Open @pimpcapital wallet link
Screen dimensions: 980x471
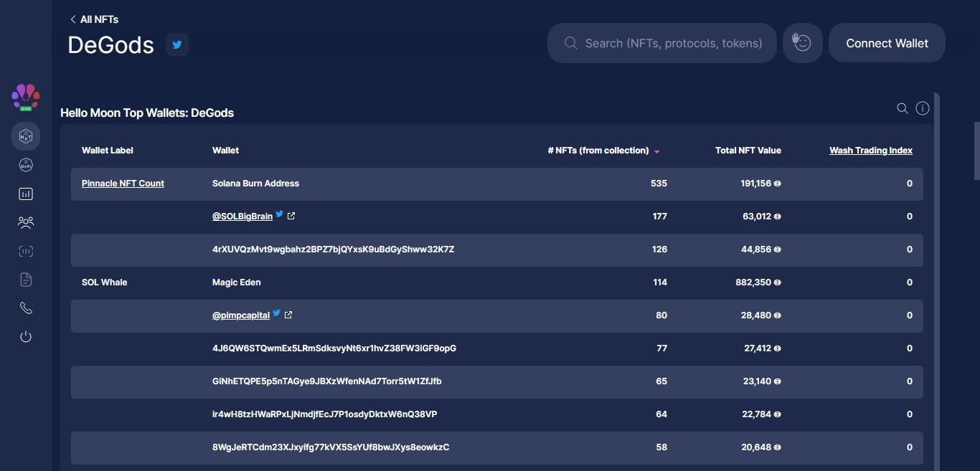coord(241,315)
